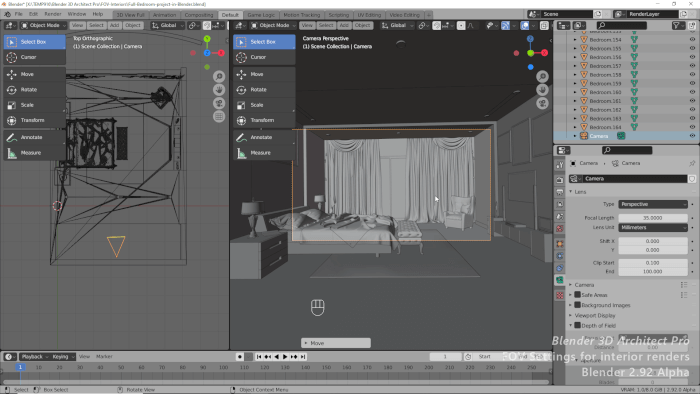Viewport: 700px width, 394px height.
Task: Activate the Annotate tool in left viewport
Action: [x=34, y=137]
